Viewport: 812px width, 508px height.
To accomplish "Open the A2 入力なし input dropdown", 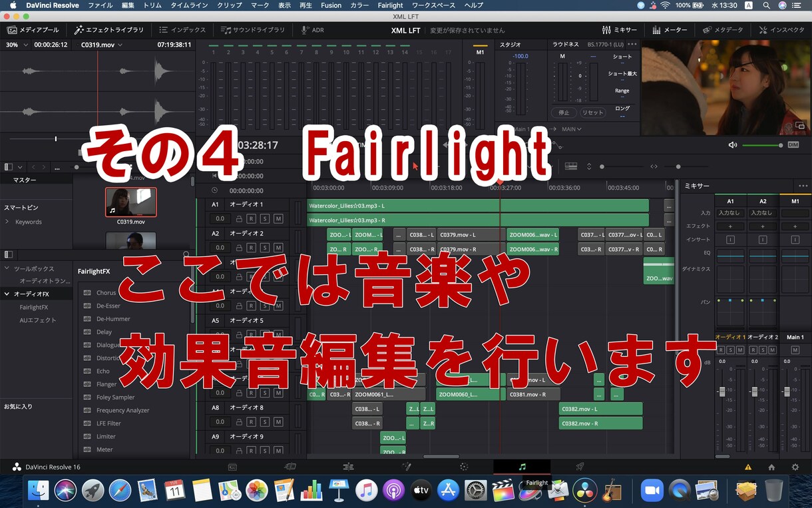I will coord(762,213).
